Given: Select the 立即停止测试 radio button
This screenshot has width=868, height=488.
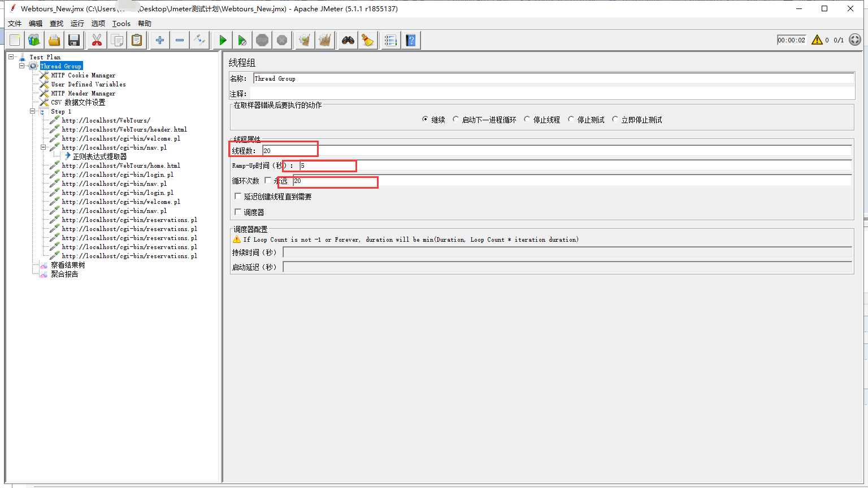Looking at the screenshot, I should pyautogui.click(x=615, y=120).
